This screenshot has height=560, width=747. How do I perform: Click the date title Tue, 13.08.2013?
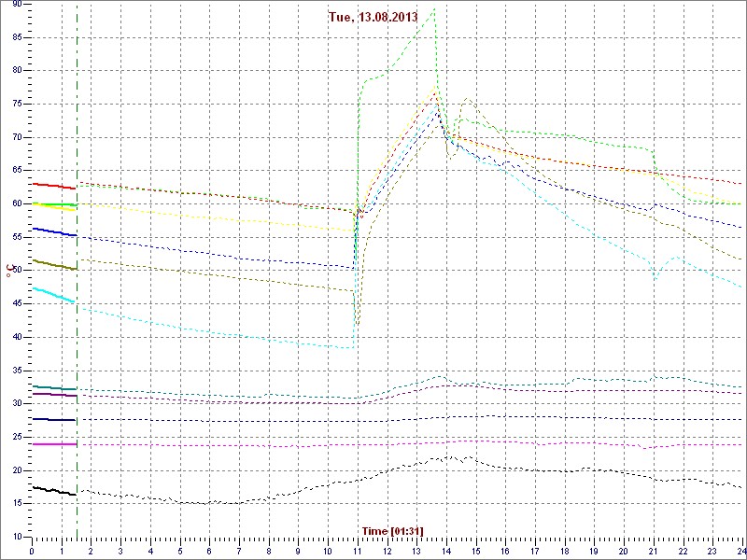373,17
